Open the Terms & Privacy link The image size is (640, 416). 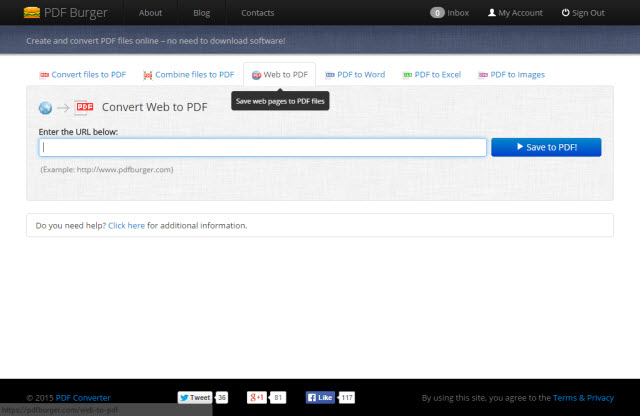point(583,398)
